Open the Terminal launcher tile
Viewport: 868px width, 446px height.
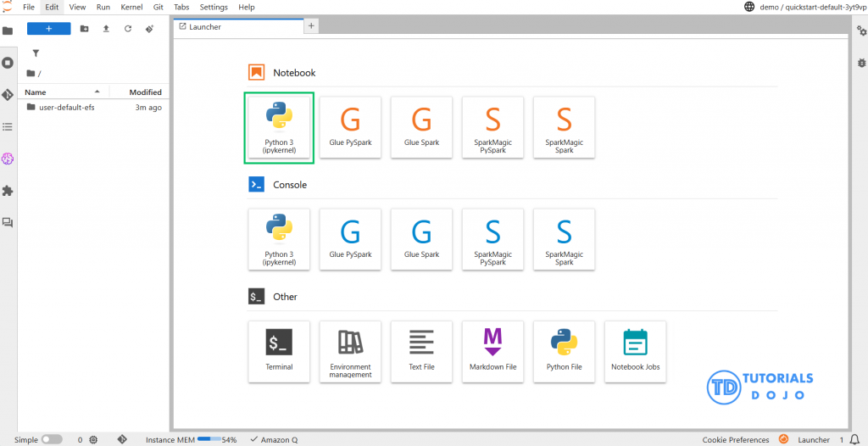pyautogui.click(x=279, y=351)
